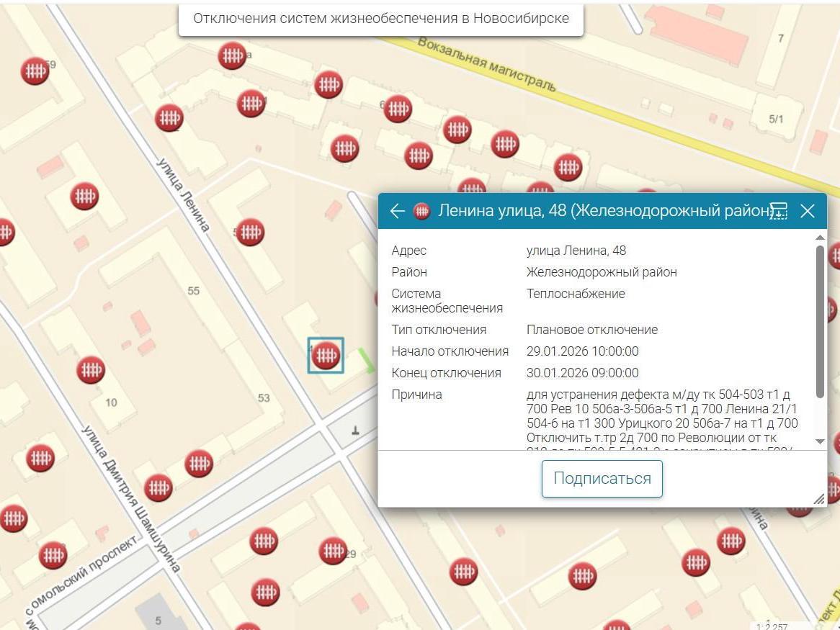Click the outage marker above building 10

(90, 370)
